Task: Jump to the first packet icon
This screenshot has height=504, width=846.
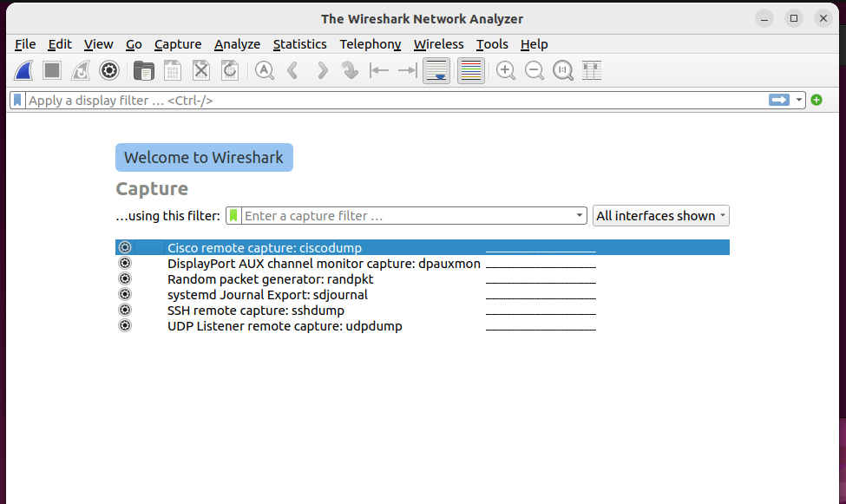Action: click(x=379, y=70)
